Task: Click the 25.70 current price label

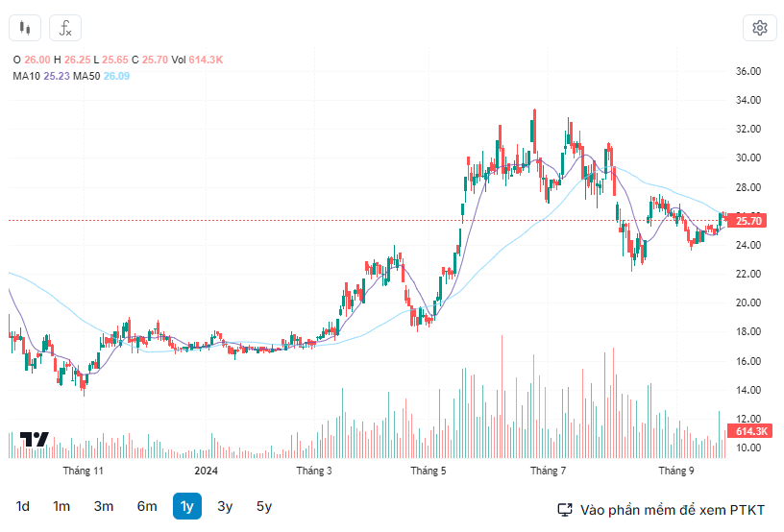Action: 748,221
